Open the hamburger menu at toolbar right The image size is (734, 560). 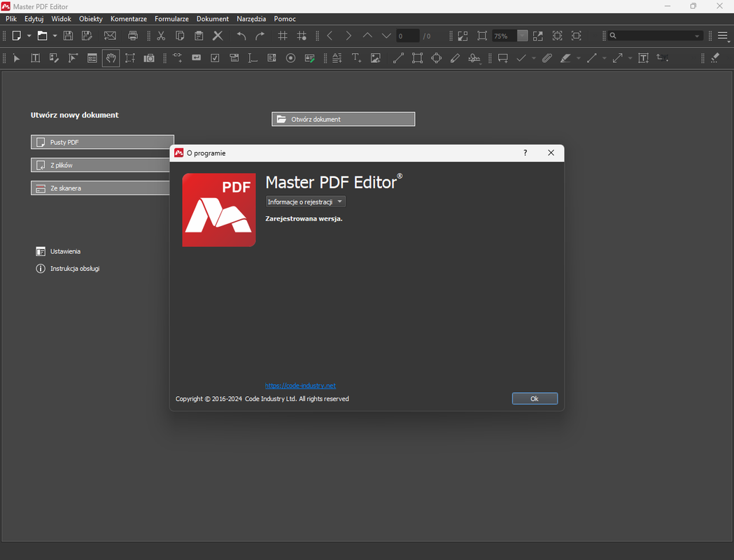[724, 36]
